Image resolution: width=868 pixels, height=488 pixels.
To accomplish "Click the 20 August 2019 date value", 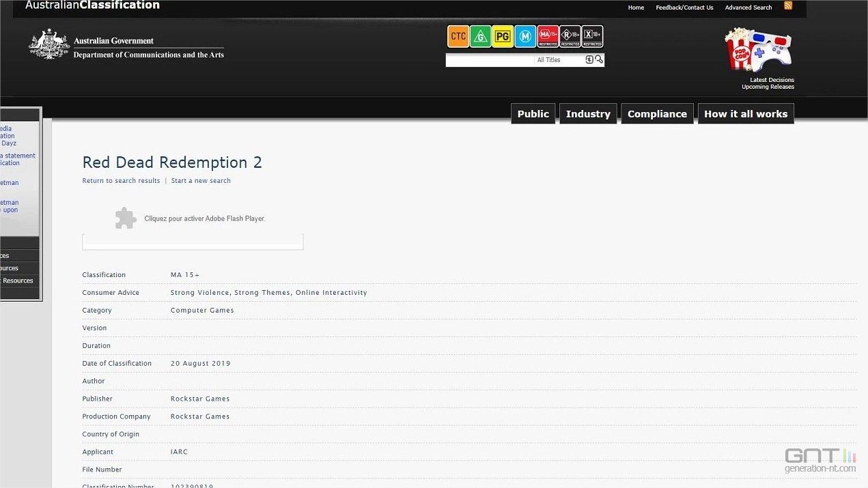I will [201, 364].
